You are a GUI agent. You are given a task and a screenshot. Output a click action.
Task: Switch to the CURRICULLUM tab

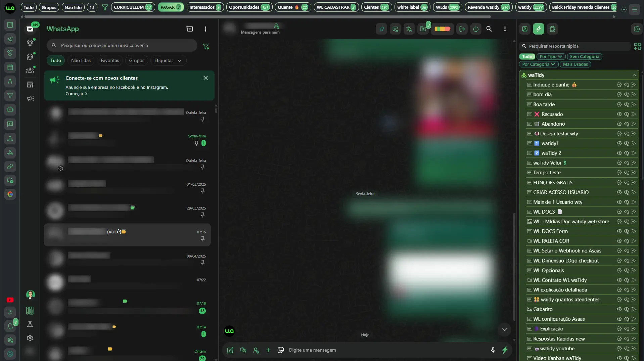pyautogui.click(x=133, y=7)
